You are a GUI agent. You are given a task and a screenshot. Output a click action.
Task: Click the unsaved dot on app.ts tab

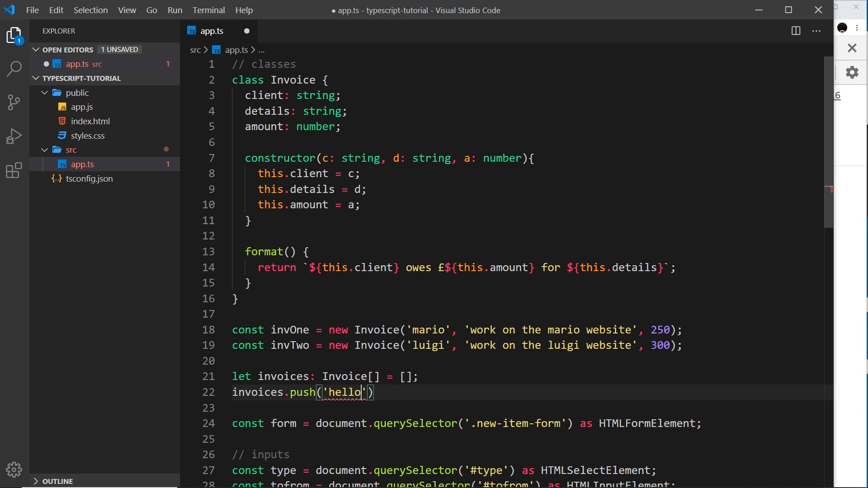tap(247, 31)
